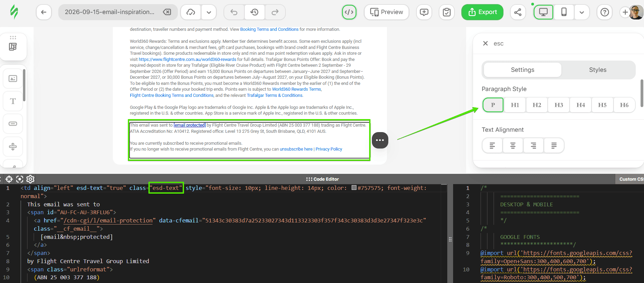
Task: Add a comment icon
Action: pyautogui.click(x=424, y=12)
